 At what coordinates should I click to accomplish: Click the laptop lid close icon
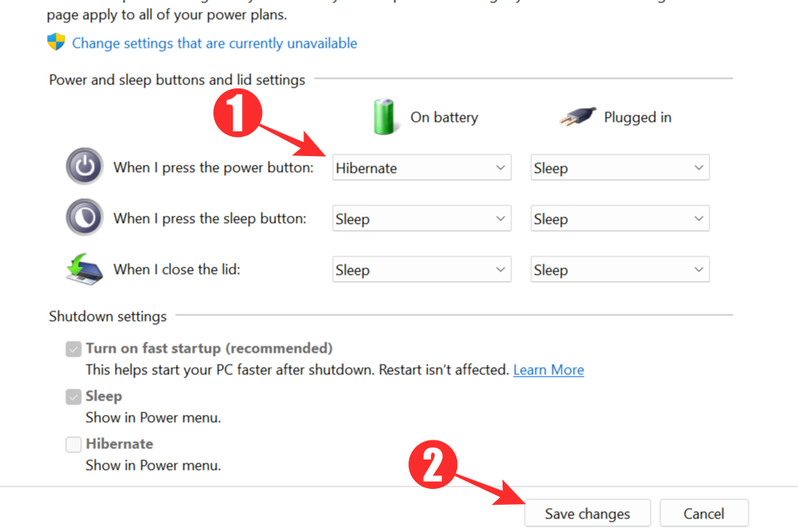tap(84, 269)
